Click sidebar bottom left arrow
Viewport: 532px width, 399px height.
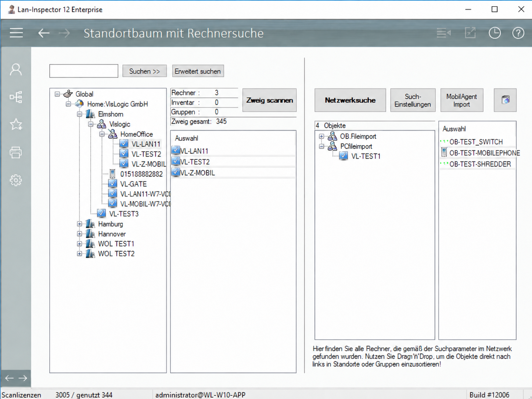point(9,378)
